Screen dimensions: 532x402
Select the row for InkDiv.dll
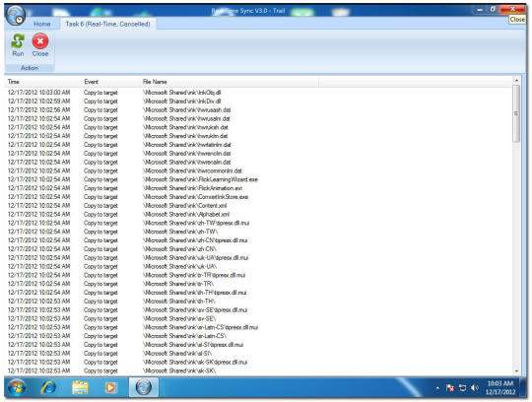click(259, 101)
